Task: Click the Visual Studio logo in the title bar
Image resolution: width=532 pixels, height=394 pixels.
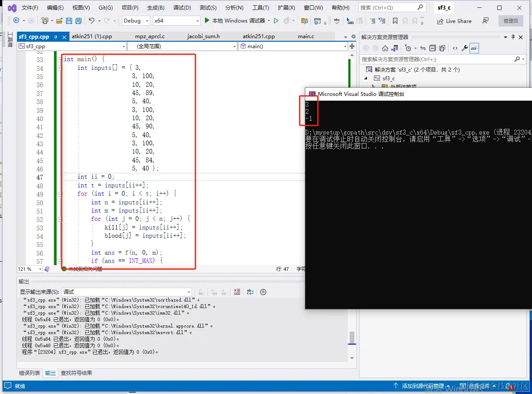Action: [12, 8]
